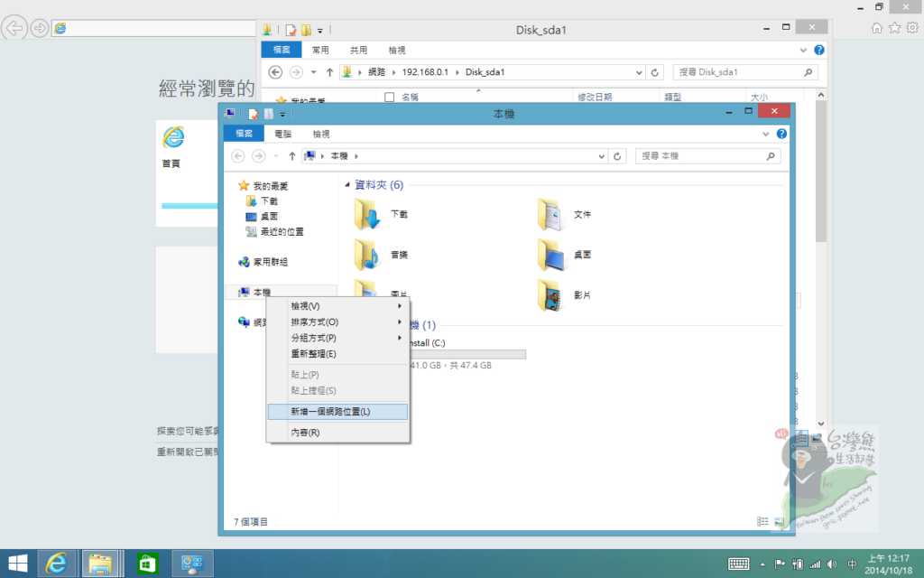The image size is (924, 578).
Task: Open 檢視(V) submenu in context menu
Action: (x=337, y=306)
